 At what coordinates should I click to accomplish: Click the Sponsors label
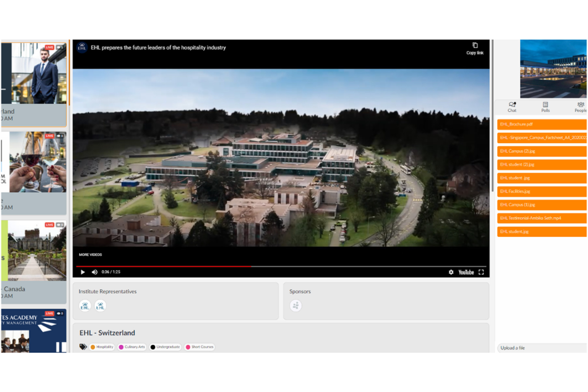point(300,291)
